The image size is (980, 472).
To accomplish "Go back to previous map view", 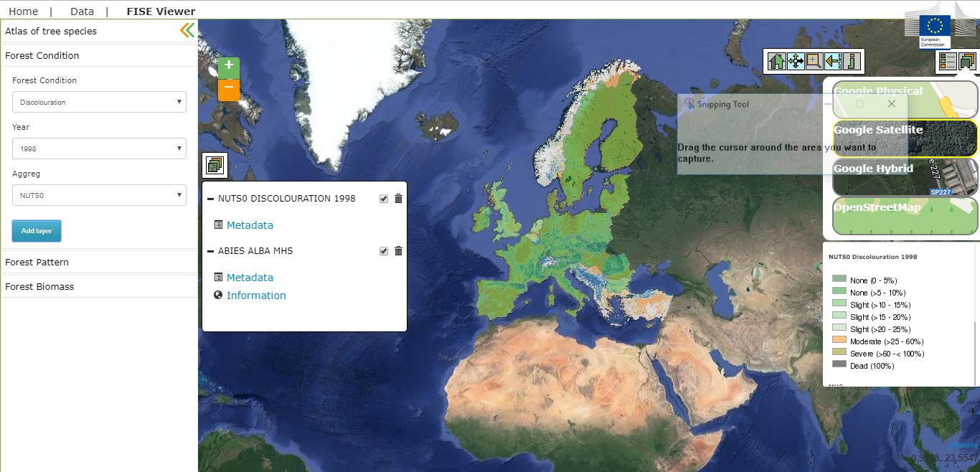I will pos(833,62).
